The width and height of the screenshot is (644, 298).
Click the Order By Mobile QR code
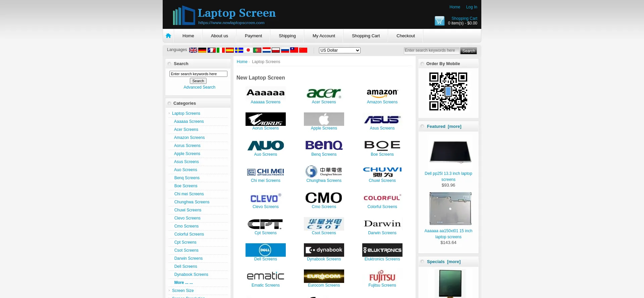[448, 91]
